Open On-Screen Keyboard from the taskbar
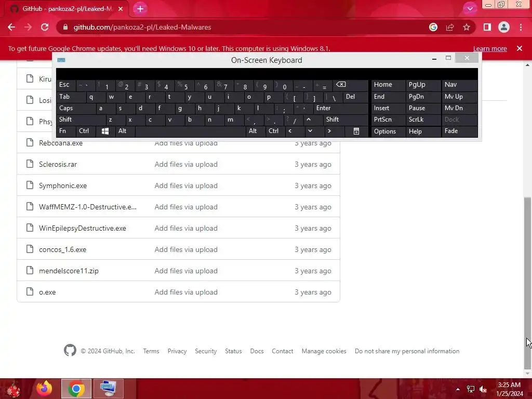532x399 pixels. 108,389
